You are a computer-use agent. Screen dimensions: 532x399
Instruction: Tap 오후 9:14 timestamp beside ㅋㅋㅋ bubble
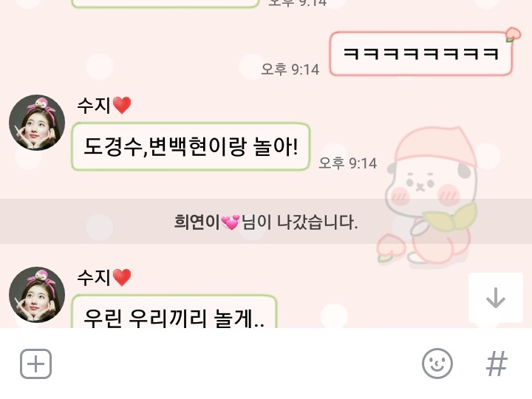click(290, 69)
